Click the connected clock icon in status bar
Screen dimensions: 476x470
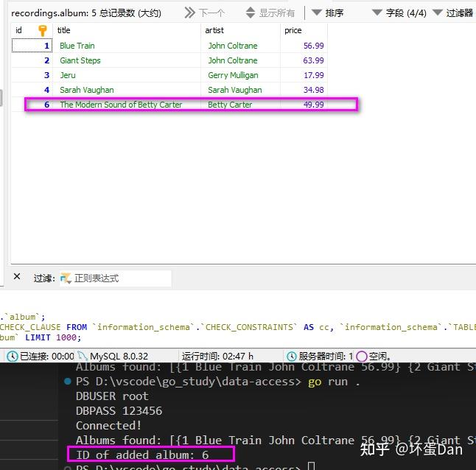pyautogui.click(x=13, y=356)
